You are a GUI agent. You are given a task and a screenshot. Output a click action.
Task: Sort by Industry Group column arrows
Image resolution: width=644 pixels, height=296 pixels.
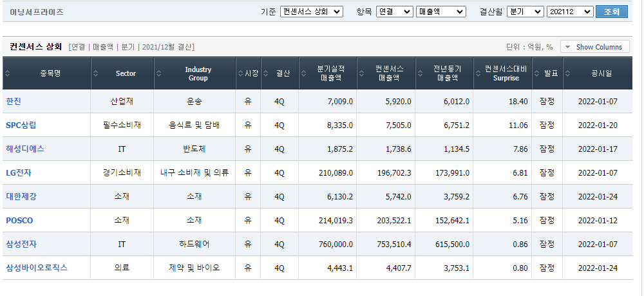(159, 73)
